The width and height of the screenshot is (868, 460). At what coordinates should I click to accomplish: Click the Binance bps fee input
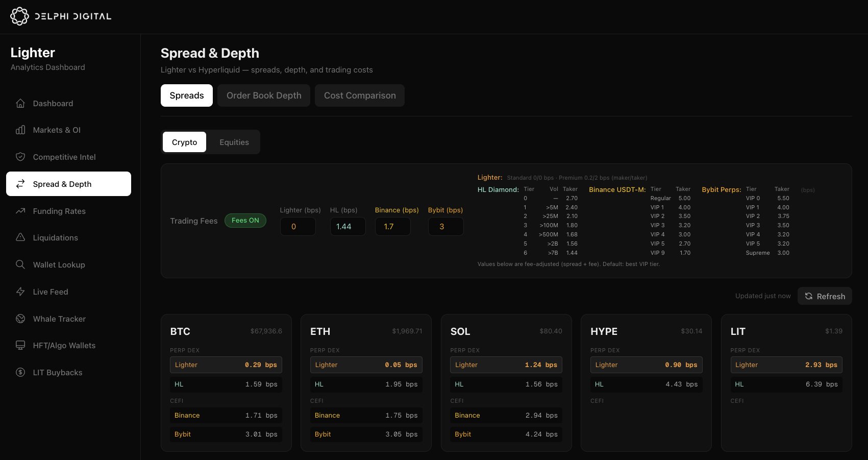pos(392,227)
